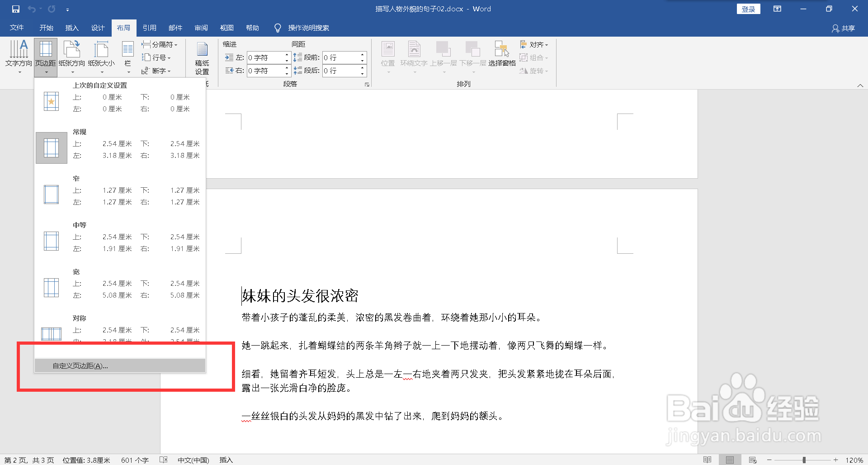This screenshot has width=868, height=465.
Task: Click the Save icon in quick access toolbar
Action: pos(16,9)
